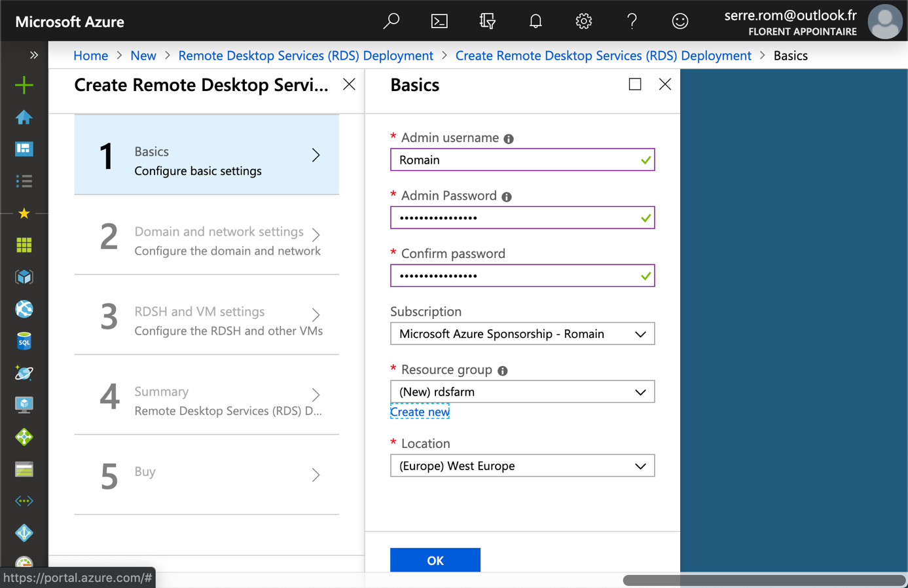Screen dimensions: 908x588
Task: Show info tooltip for Admin username
Action: pos(509,139)
